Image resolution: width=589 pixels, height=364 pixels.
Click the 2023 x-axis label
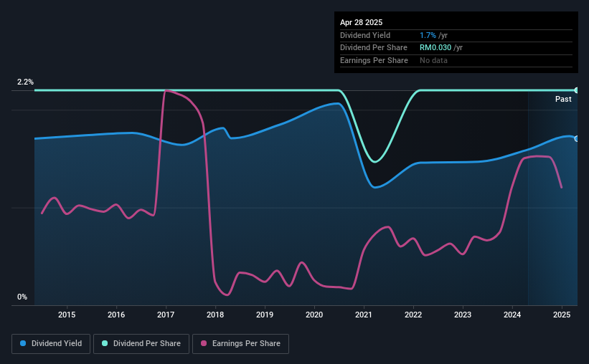click(463, 315)
